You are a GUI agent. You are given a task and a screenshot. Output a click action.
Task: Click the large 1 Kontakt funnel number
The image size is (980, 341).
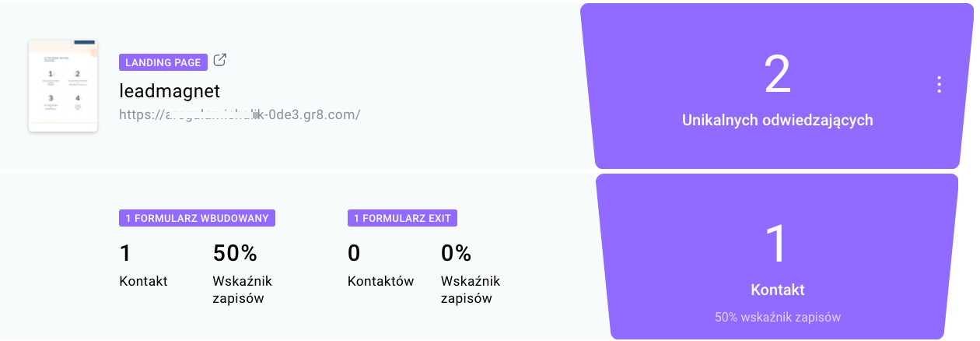pos(777,244)
